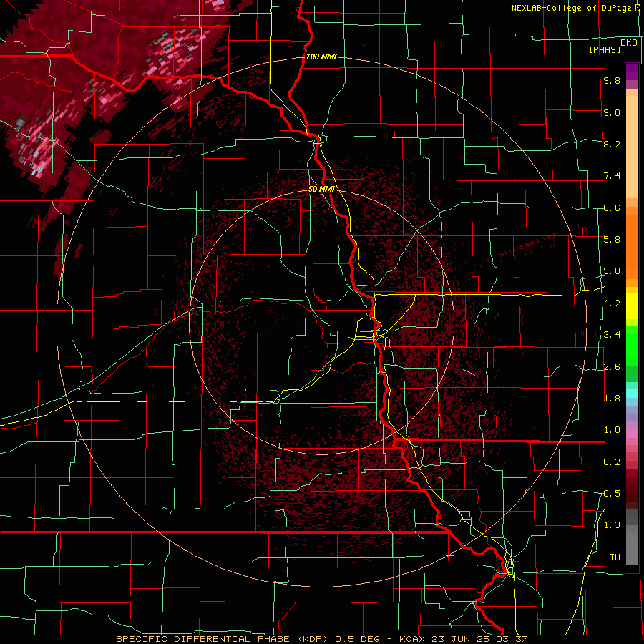Click the KOAX station identifier in the caption
644x644 pixels.
pos(412,639)
